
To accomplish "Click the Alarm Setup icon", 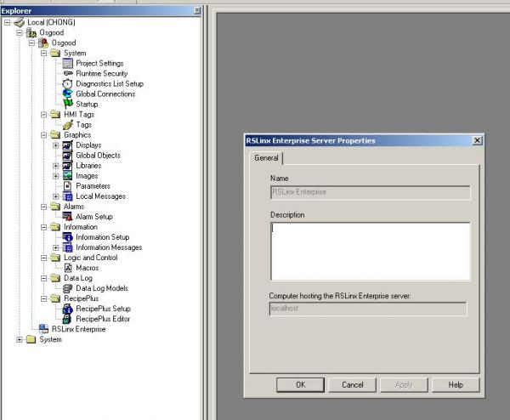I will 68,216.
